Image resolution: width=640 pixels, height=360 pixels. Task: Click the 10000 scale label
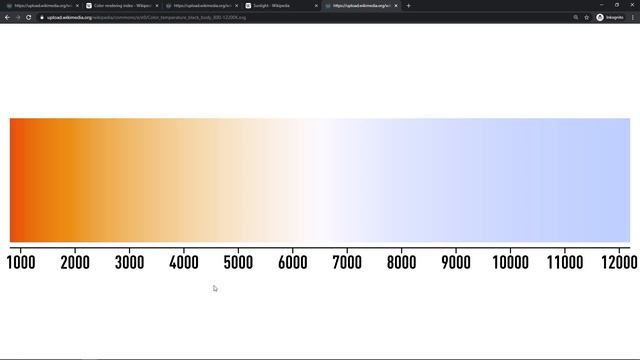click(x=510, y=262)
